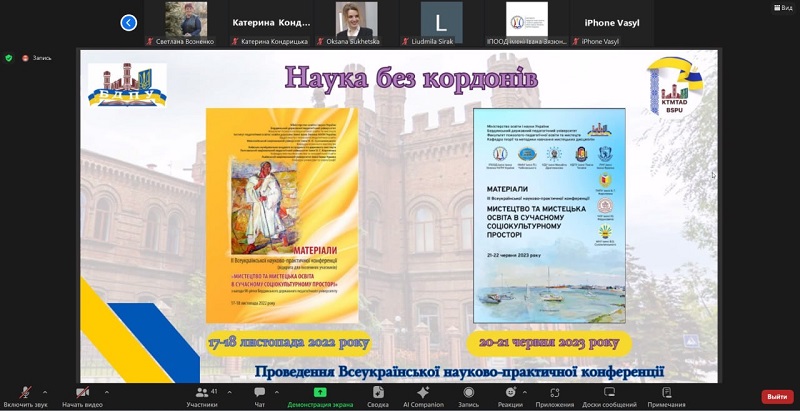Open Доски сообщений whiteboards
The image size is (800, 411).
click(609, 397)
